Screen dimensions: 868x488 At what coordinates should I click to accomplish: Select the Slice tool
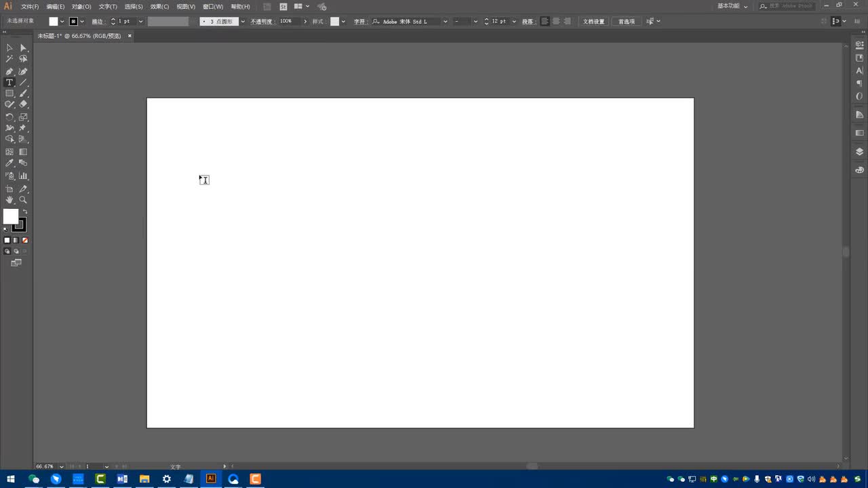point(23,188)
